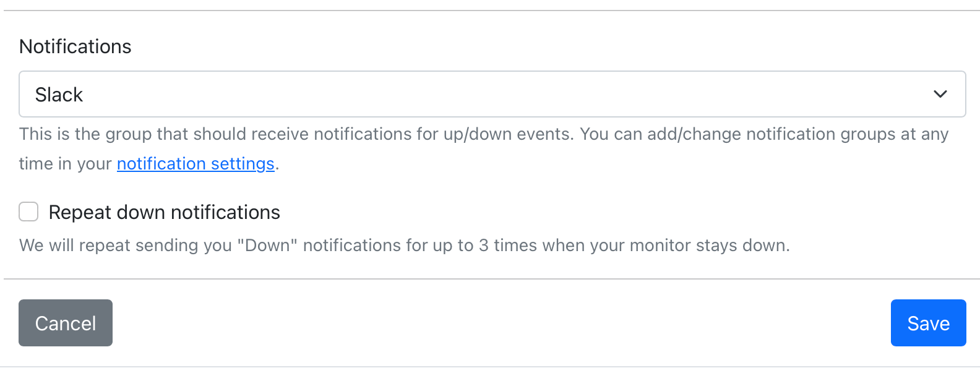This screenshot has height=381, width=980.
Task: Check the box beside Repeat down notifications
Action: pos(28,212)
